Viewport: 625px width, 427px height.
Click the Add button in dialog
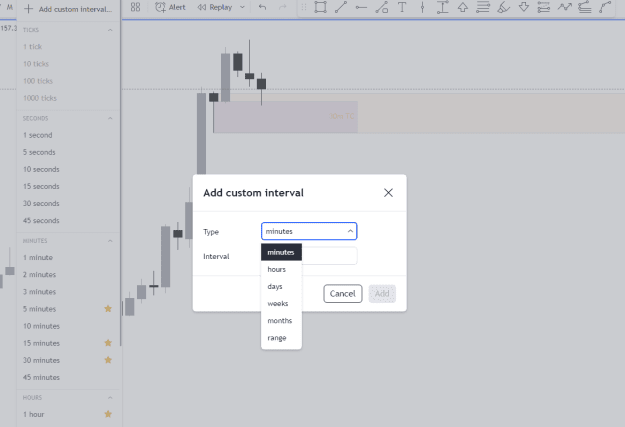pos(382,294)
